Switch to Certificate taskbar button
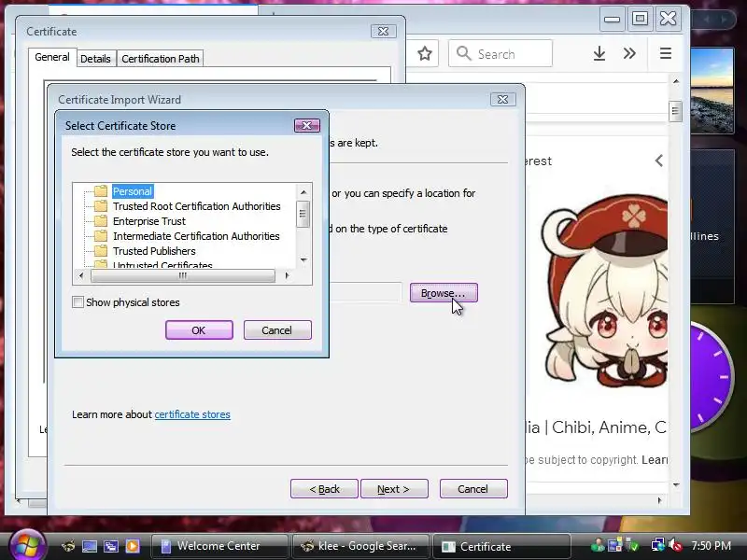Image resolution: width=747 pixels, height=560 pixels. 501,546
